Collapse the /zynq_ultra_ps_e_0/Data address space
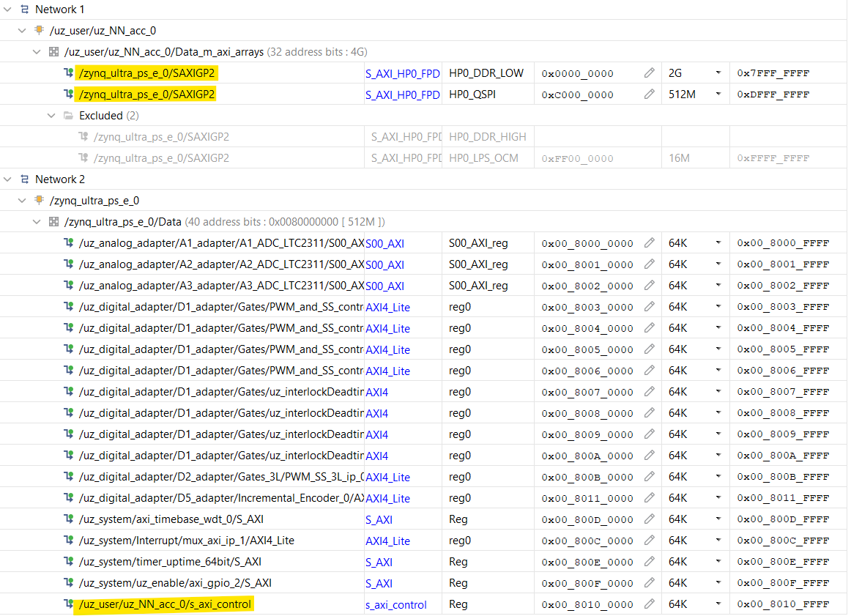The height and width of the screenshot is (616, 851). pos(37,222)
